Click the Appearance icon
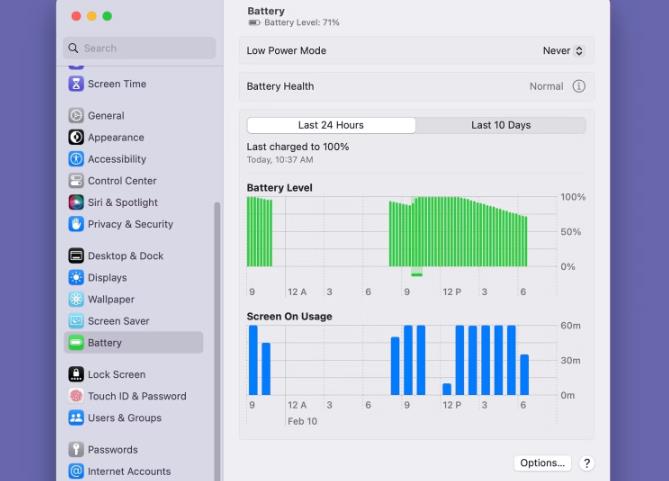Viewport: 669px width, 481px height. (x=76, y=137)
